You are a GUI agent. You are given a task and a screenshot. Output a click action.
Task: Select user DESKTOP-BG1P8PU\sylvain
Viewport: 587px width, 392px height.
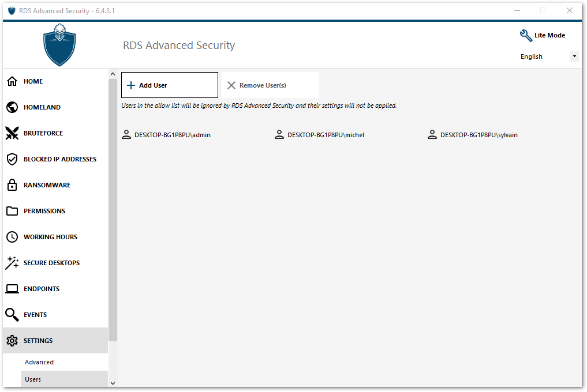473,135
